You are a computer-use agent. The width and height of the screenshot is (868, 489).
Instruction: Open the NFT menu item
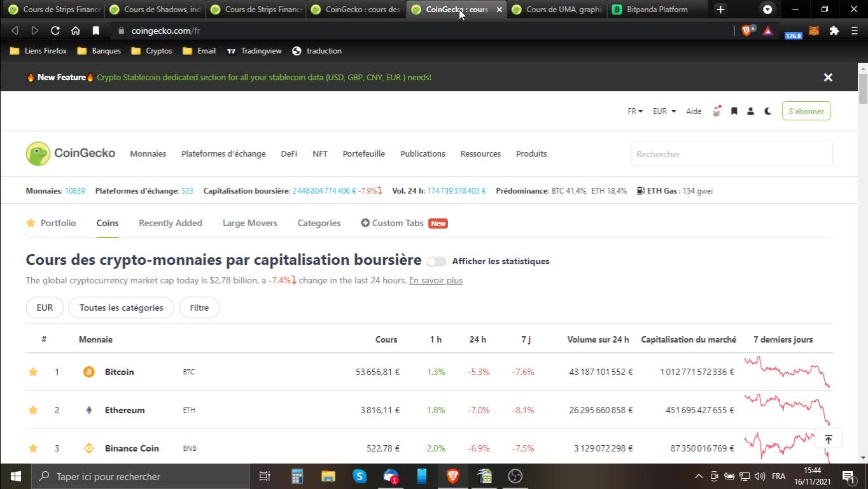(320, 153)
